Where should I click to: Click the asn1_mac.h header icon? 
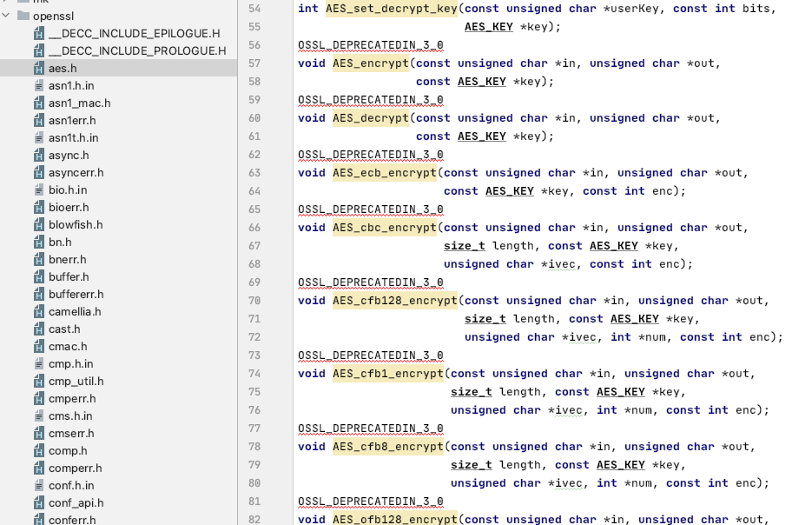point(39,103)
